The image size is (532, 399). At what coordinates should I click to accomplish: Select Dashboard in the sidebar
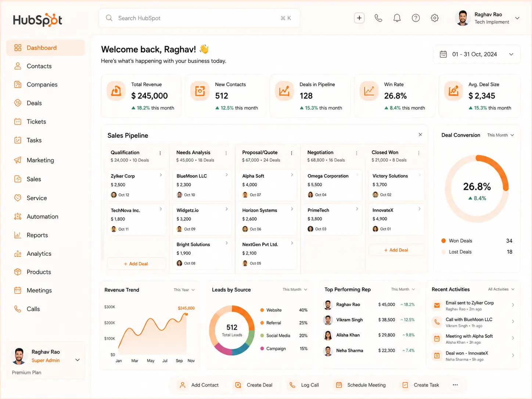click(x=46, y=48)
